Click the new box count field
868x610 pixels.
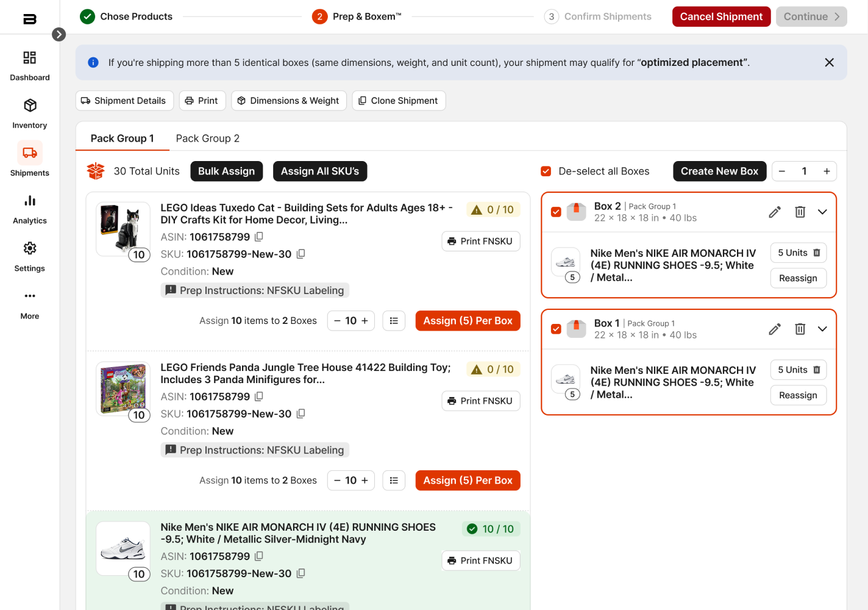(804, 171)
